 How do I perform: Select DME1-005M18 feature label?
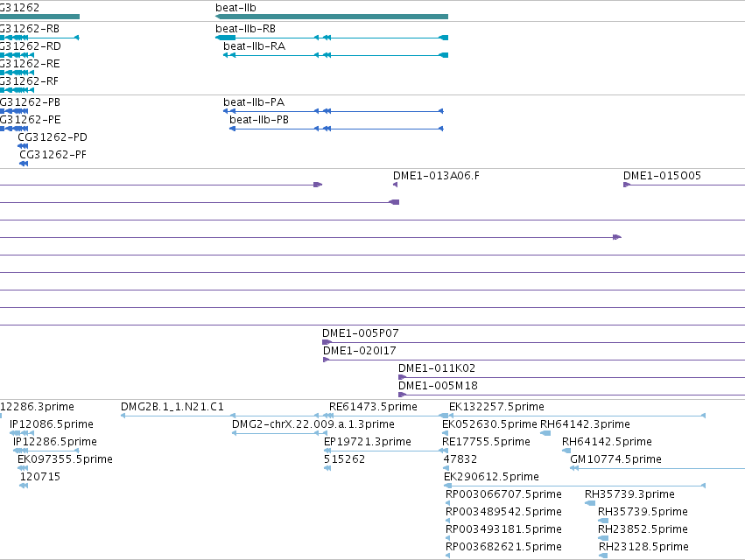click(438, 386)
